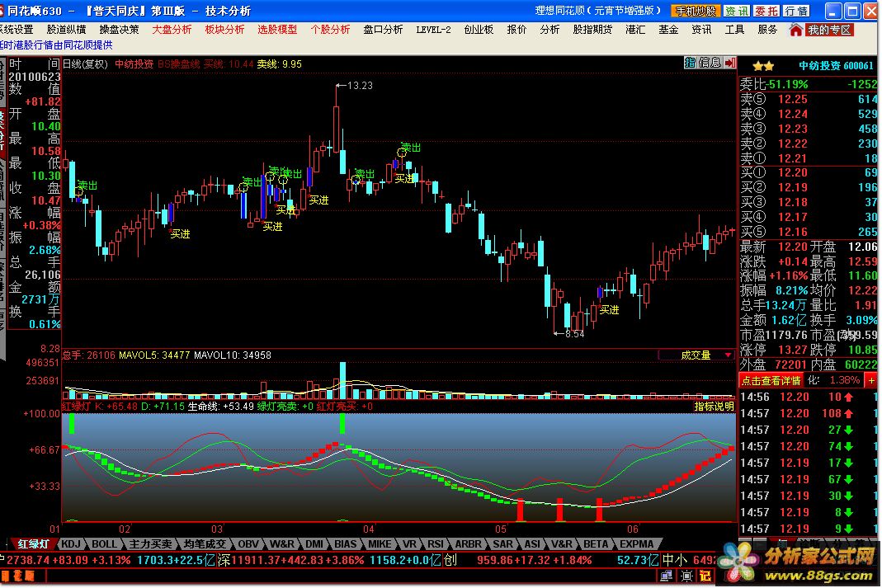Open the 个股分析 menu
The width and height of the screenshot is (882, 588).
pos(330,30)
